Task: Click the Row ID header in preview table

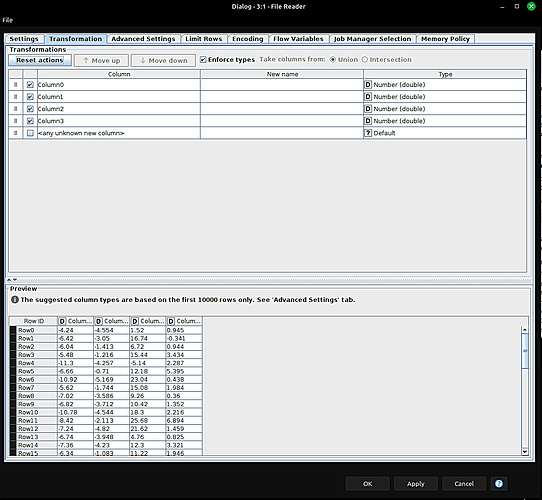Action: [34, 321]
